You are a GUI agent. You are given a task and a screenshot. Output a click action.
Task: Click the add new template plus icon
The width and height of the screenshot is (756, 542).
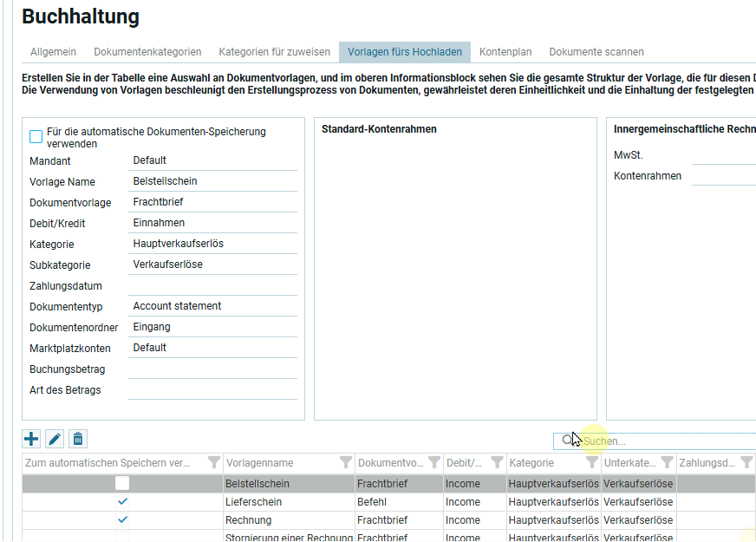(x=31, y=440)
